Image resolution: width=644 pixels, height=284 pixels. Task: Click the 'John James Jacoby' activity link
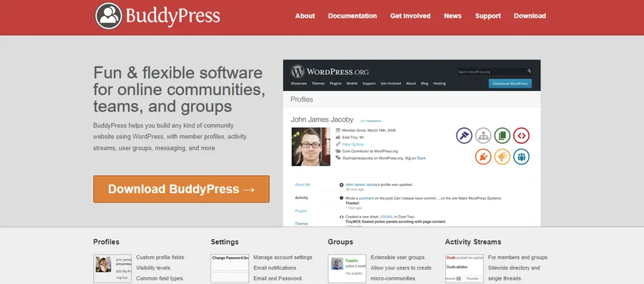(361, 185)
